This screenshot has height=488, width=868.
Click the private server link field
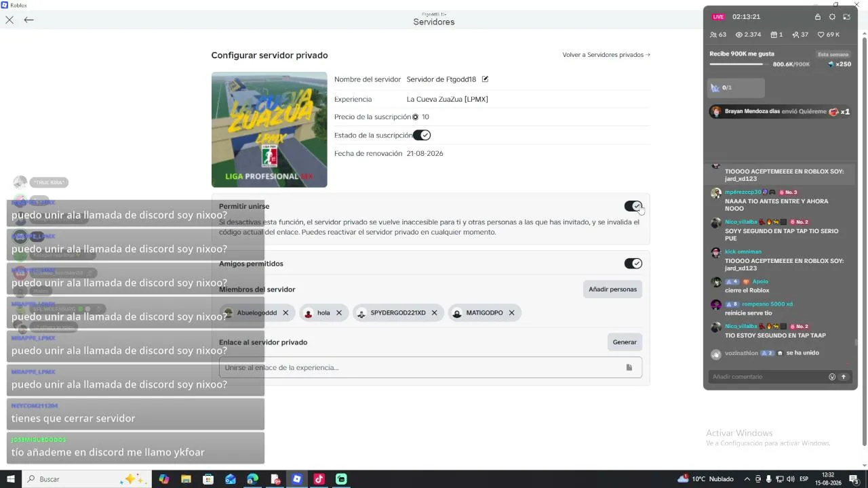point(430,367)
